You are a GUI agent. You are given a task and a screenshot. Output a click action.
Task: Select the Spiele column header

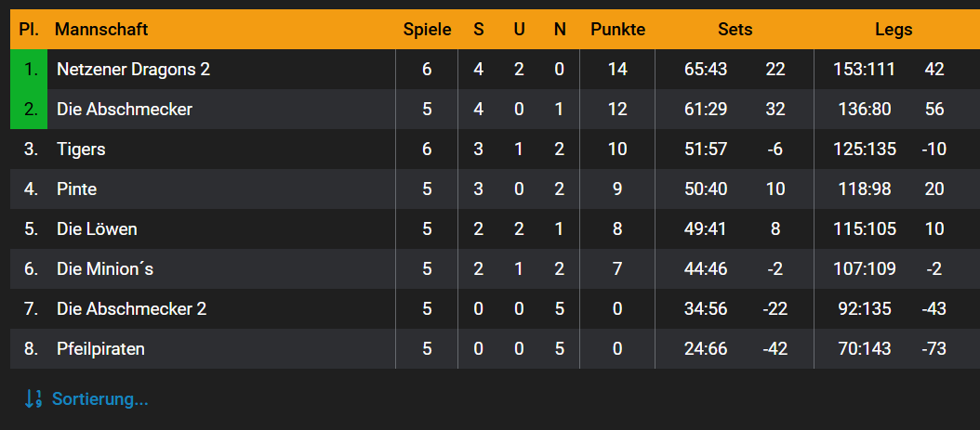click(x=427, y=30)
